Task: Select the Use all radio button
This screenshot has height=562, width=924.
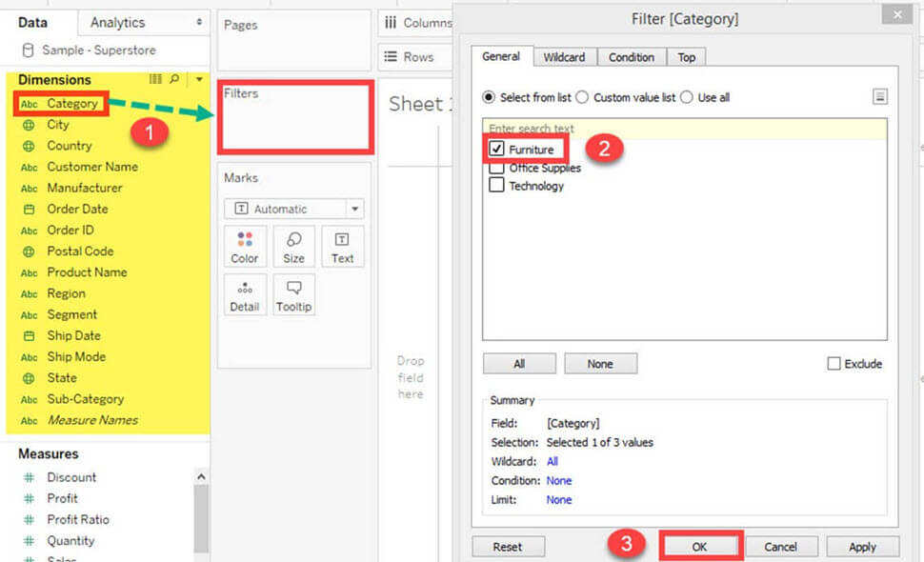Action: point(687,97)
